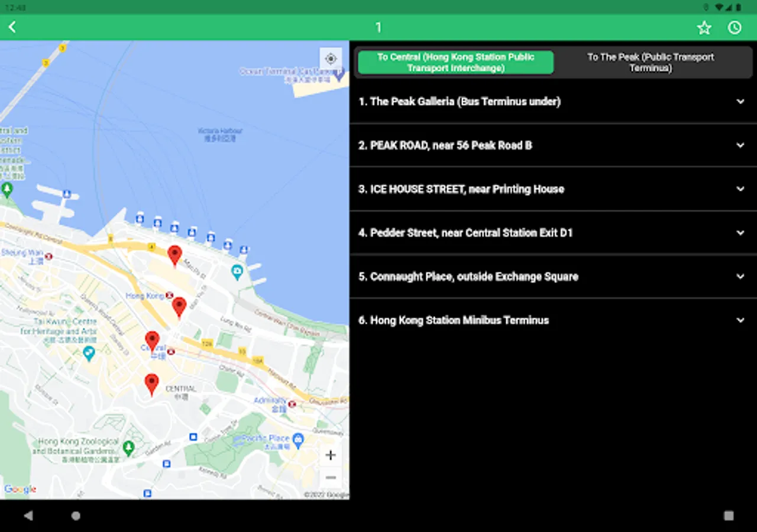The image size is (757, 532).
Task: Tap the red pin beside Hong Kong station
Action: click(179, 308)
